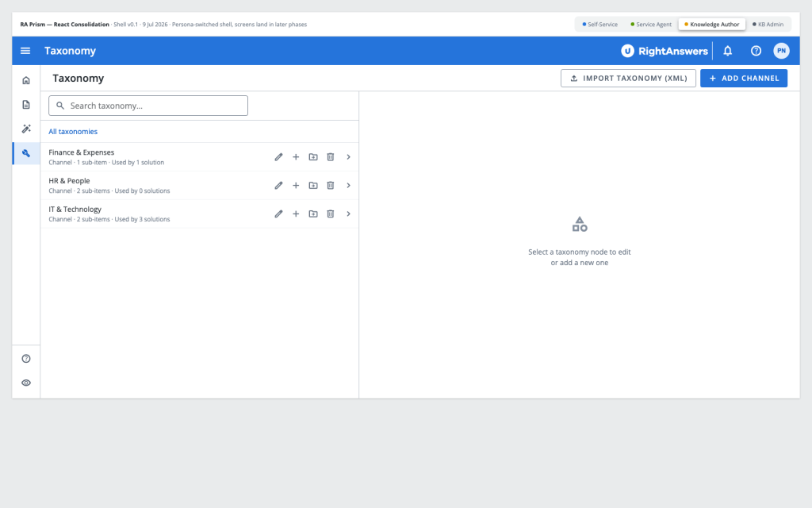Add a sub-item to IT & Technology

[x=296, y=214]
